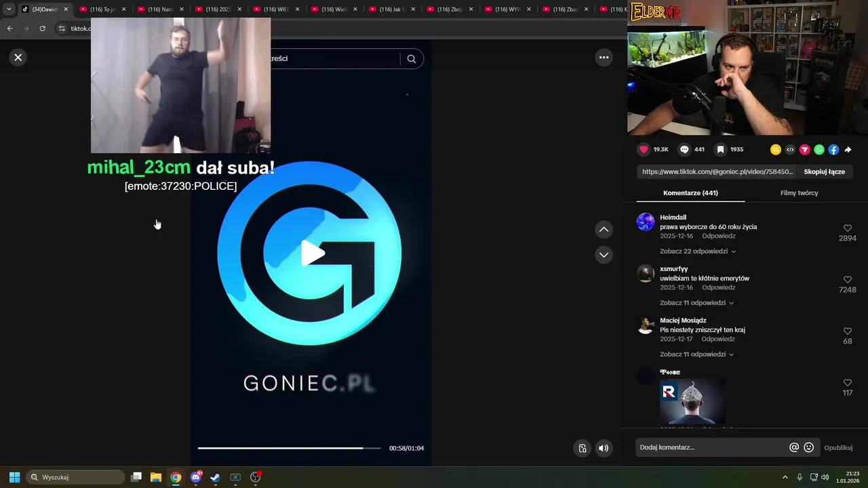Image resolution: width=868 pixels, height=488 pixels.
Task: Expand Zobacz 22 odpowiedzi
Action: 698,251
